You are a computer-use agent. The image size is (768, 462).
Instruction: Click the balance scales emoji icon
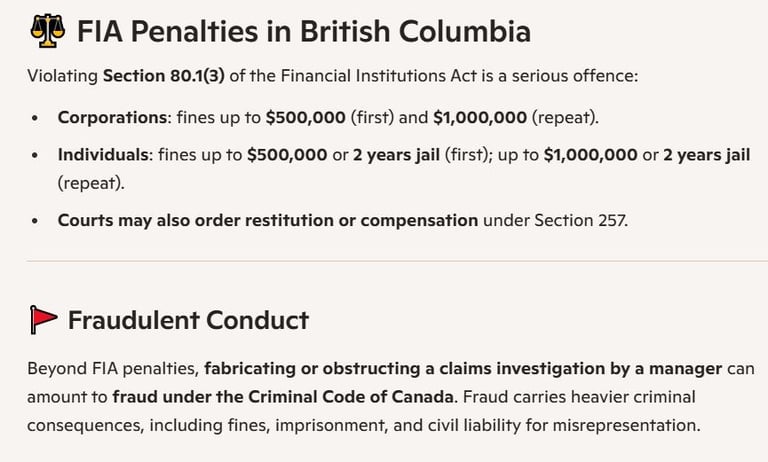(45, 32)
